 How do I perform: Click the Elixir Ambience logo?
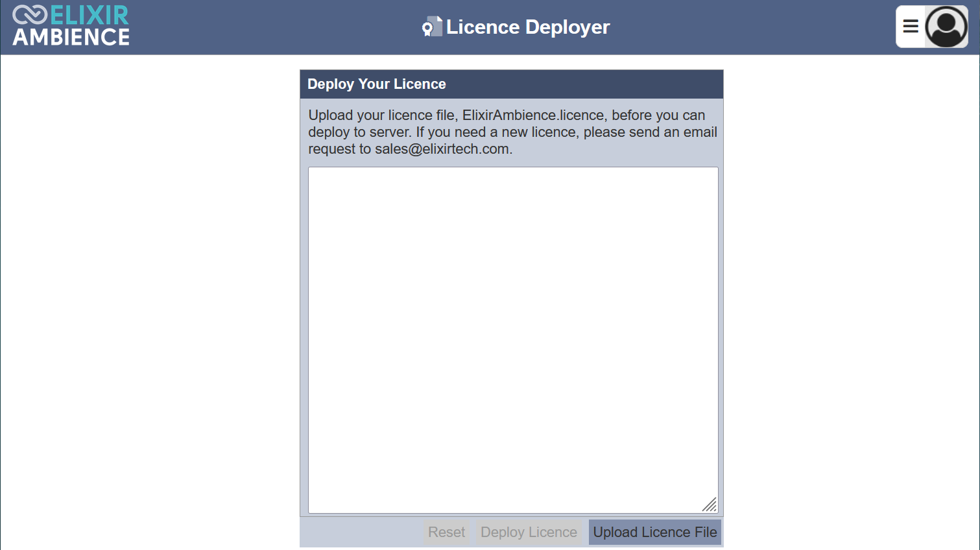point(71,26)
